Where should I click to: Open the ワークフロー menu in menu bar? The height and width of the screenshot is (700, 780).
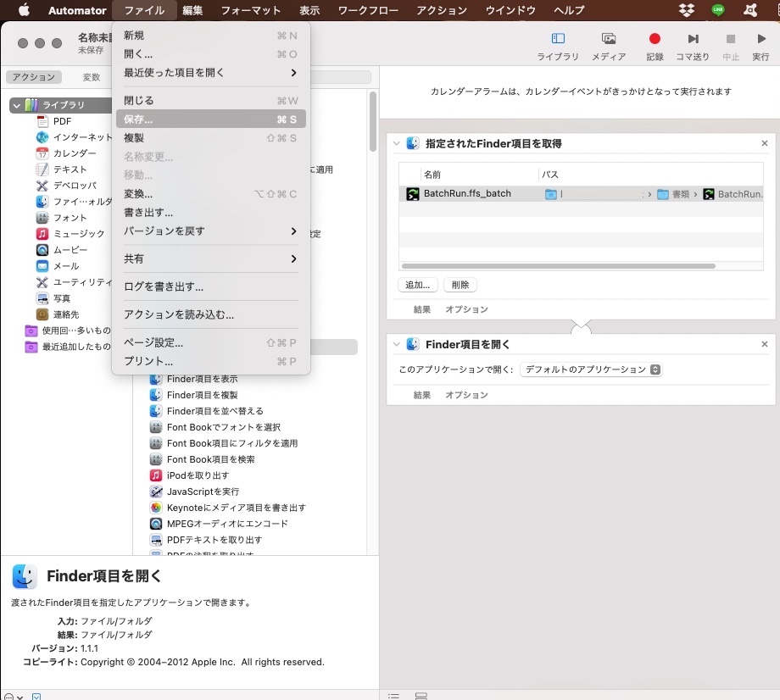point(368,10)
